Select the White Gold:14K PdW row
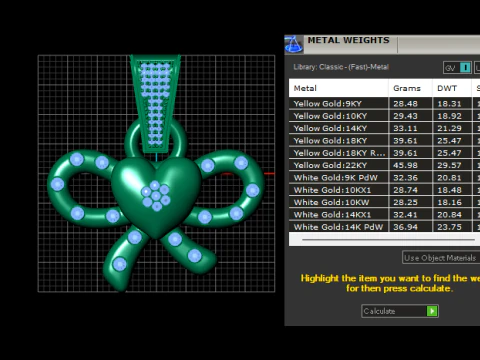 [384, 227]
